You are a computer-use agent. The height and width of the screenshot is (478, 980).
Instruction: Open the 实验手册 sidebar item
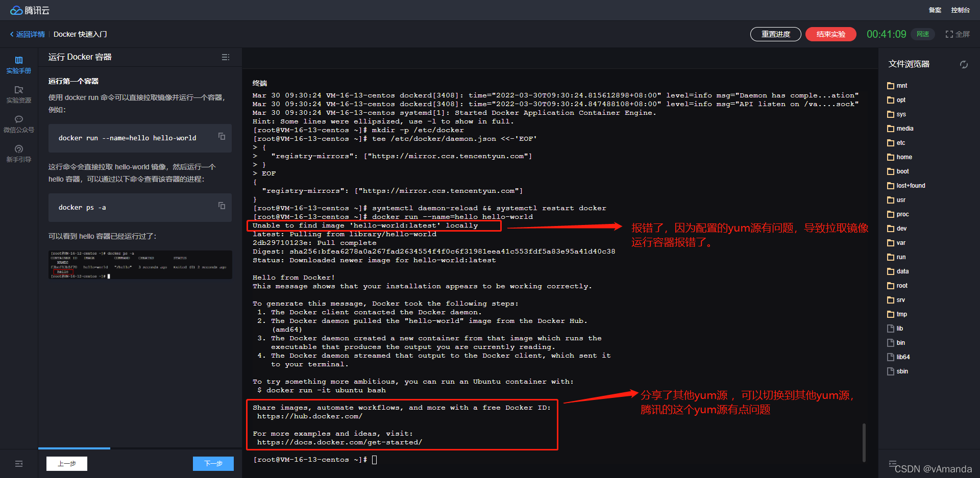(19, 65)
